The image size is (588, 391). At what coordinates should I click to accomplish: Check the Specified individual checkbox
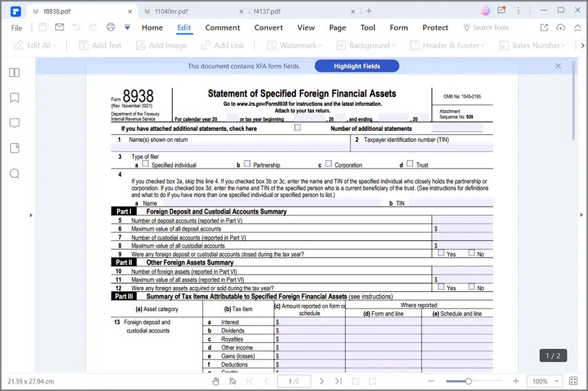pyautogui.click(x=145, y=164)
